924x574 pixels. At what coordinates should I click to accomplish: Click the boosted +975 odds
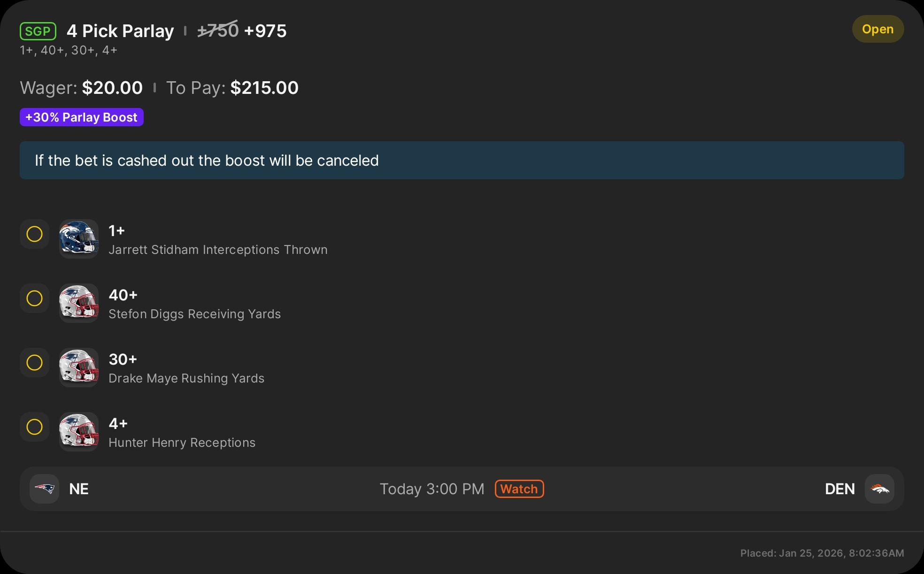(x=265, y=31)
